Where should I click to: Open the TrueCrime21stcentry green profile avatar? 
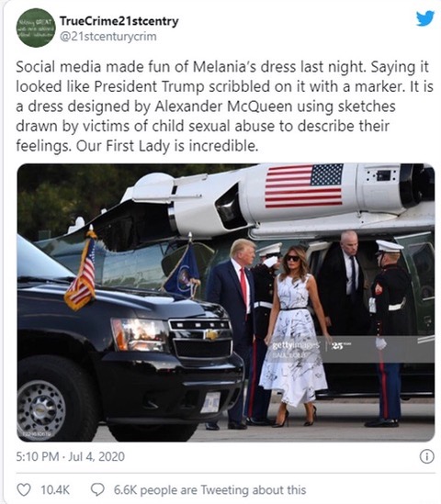[x=36, y=28]
